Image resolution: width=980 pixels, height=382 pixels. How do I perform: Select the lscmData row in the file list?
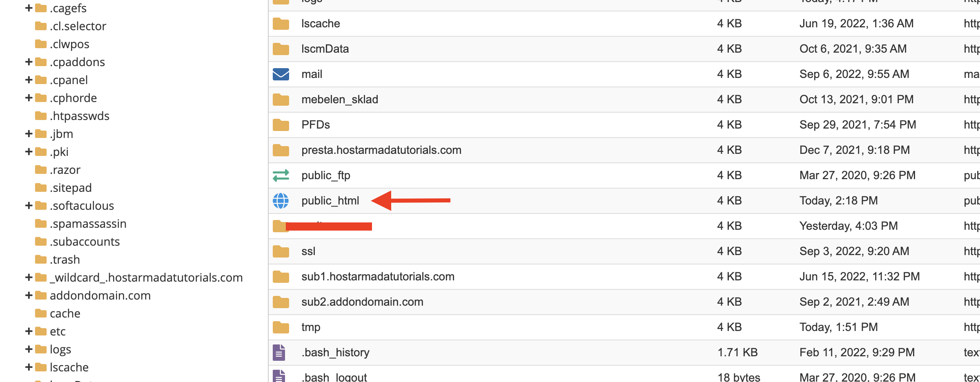point(325,49)
